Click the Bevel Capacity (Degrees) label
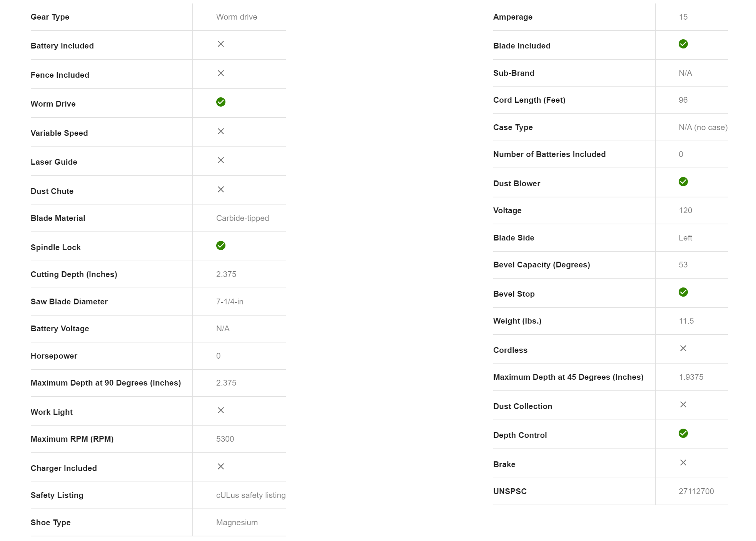This screenshot has height=541, width=756. 541,265
